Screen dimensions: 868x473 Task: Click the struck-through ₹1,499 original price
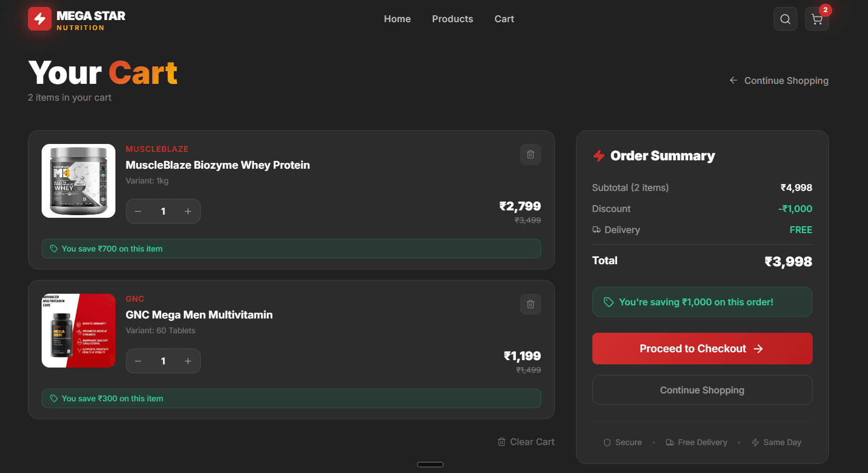(x=529, y=370)
